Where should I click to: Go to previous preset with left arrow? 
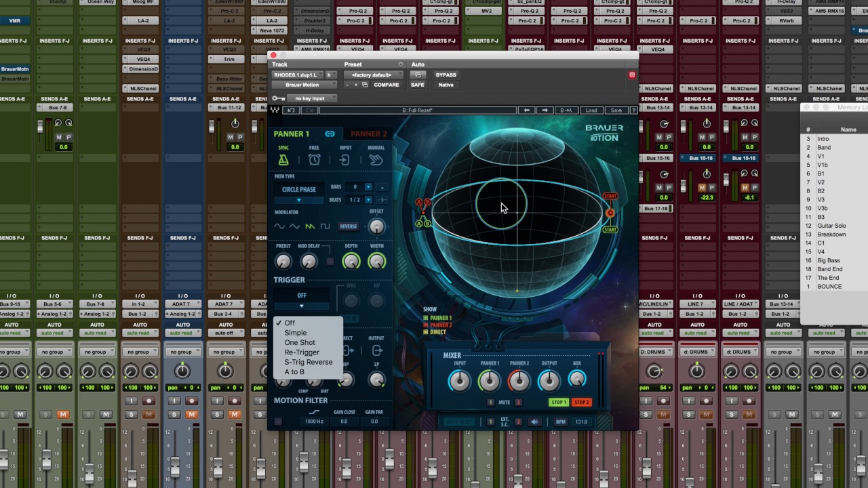[x=526, y=110]
